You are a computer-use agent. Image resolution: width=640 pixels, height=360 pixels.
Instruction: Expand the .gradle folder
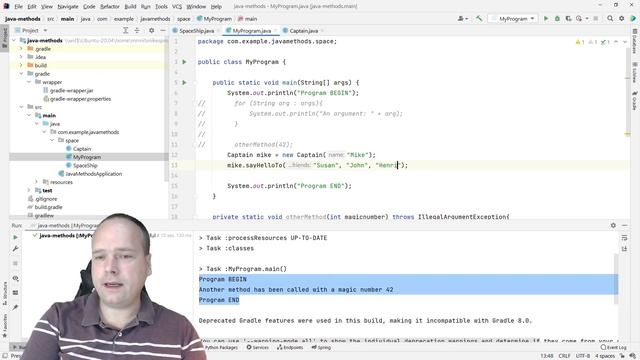pyautogui.click(x=21, y=49)
